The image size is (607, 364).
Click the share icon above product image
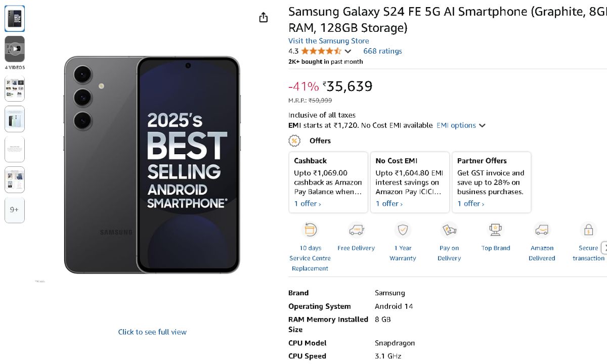[263, 18]
